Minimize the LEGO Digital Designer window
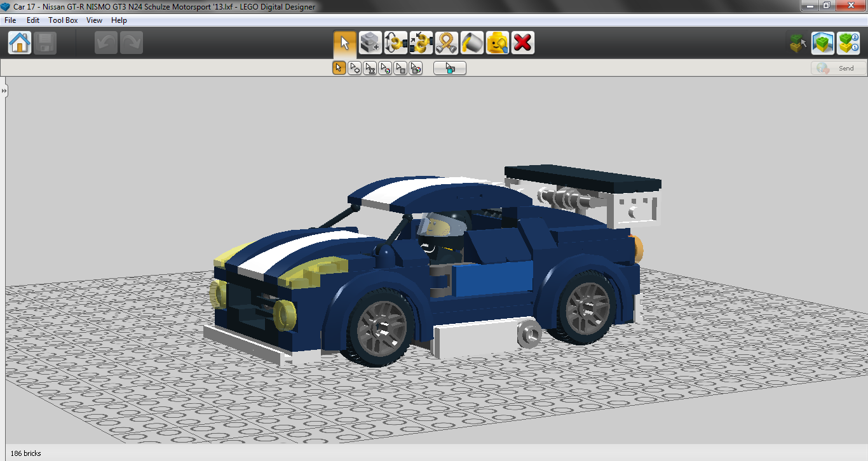The image size is (868, 461). coord(809,6)
